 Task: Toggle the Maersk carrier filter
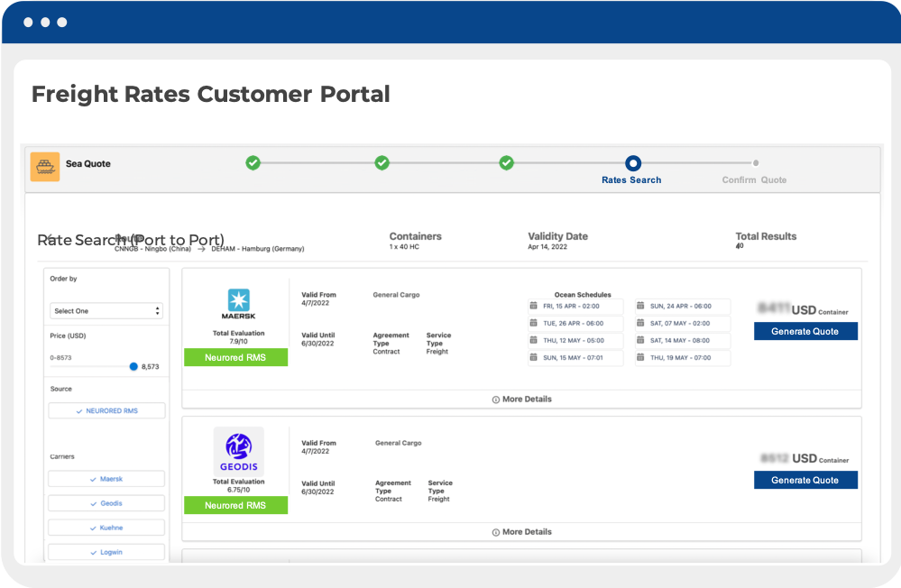click(106, 479)
